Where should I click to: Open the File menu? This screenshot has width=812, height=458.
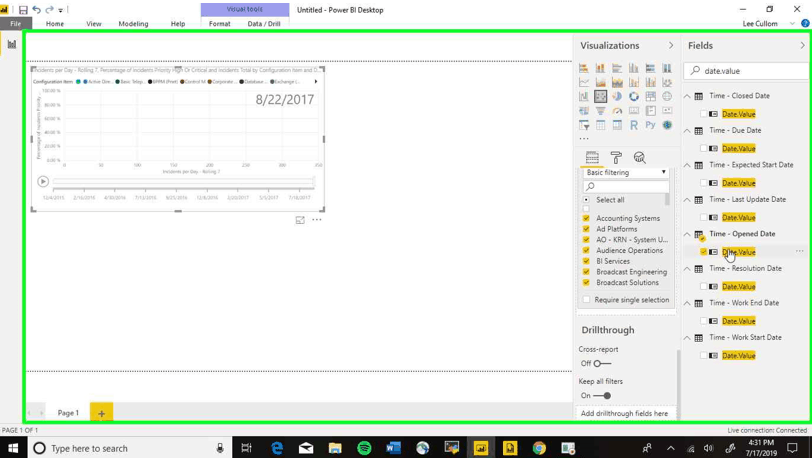click(x=16, y=24)
